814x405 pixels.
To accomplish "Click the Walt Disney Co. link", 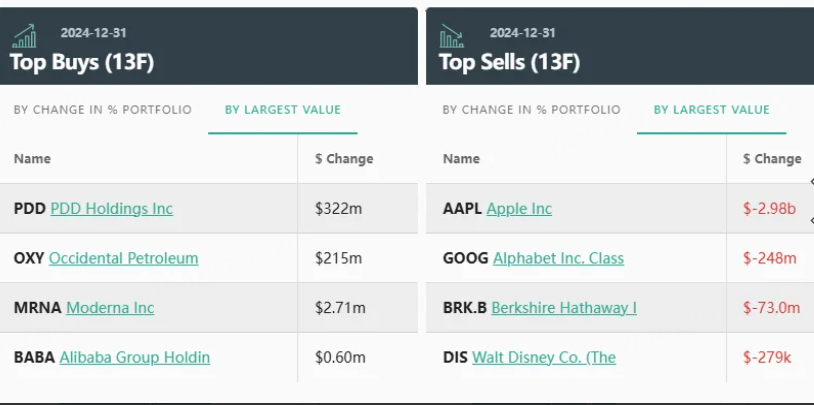I will [543, 357].
